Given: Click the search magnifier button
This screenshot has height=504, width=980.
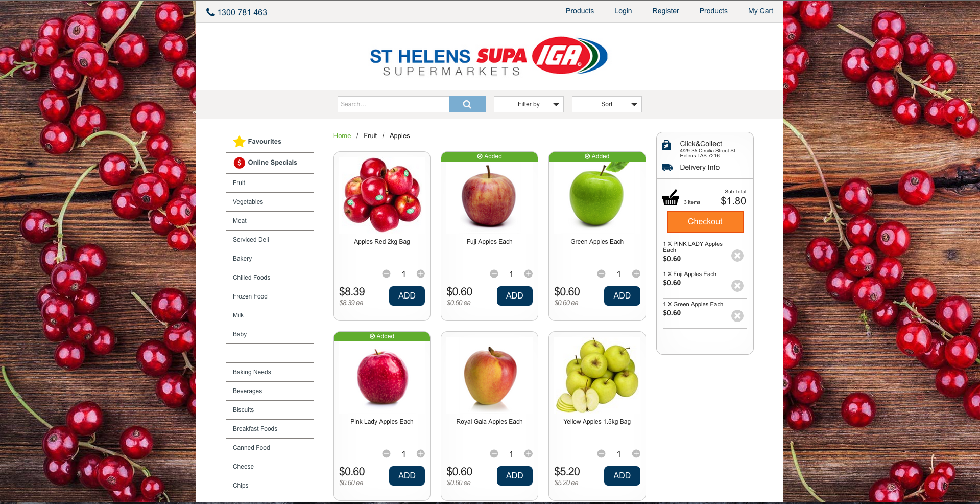Looking at the screenshot, I should tap(467, 104).
